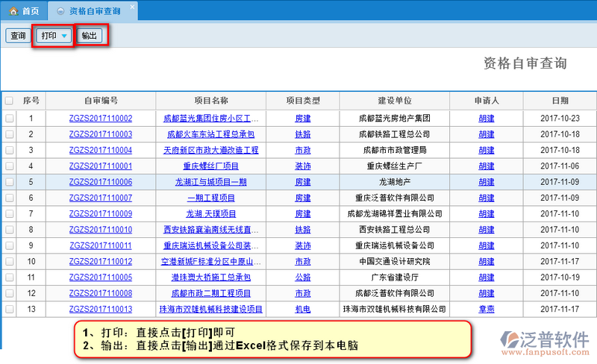Click the home icon on 首页 tab
The image size is (597, 364).
point(13,11)
